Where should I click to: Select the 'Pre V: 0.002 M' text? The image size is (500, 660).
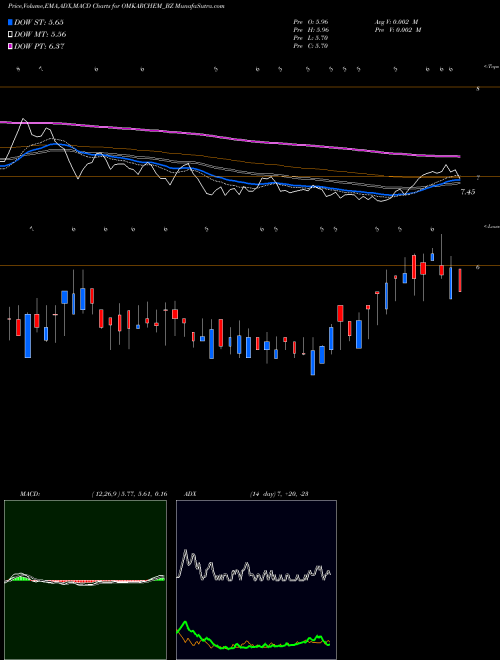pyautogui.click(x=398, y=30)
